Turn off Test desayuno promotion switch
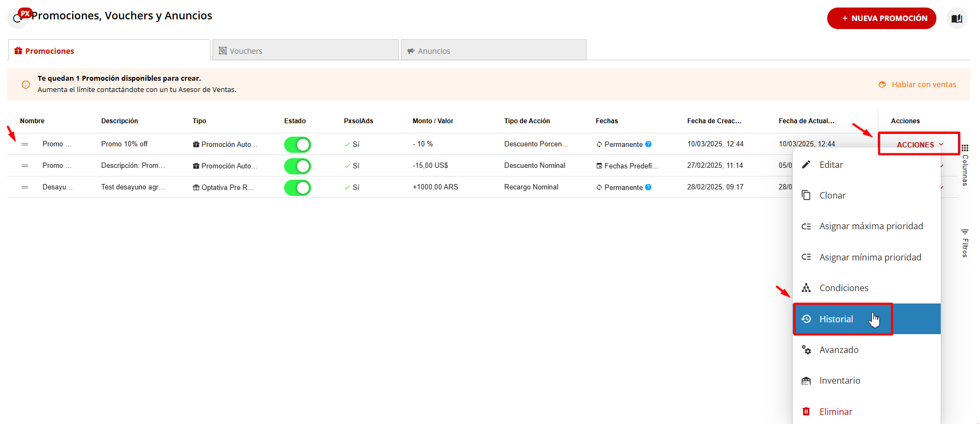This screenshot has width=980, height=424. 298,187
